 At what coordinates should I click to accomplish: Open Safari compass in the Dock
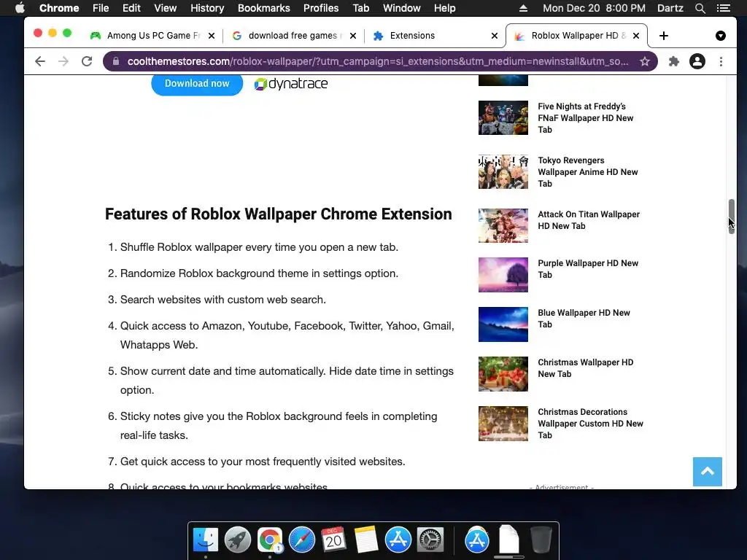pyautogui.click(x=301, y=540)
